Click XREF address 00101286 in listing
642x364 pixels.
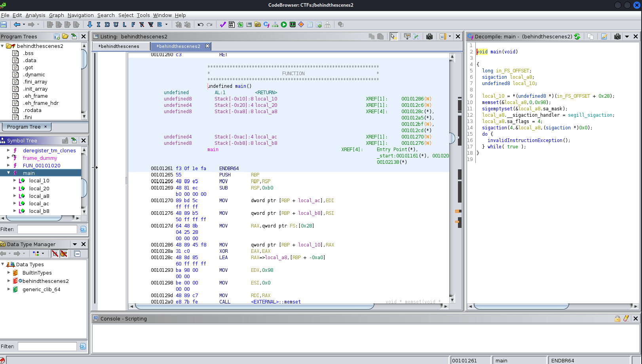coord(412,99)
